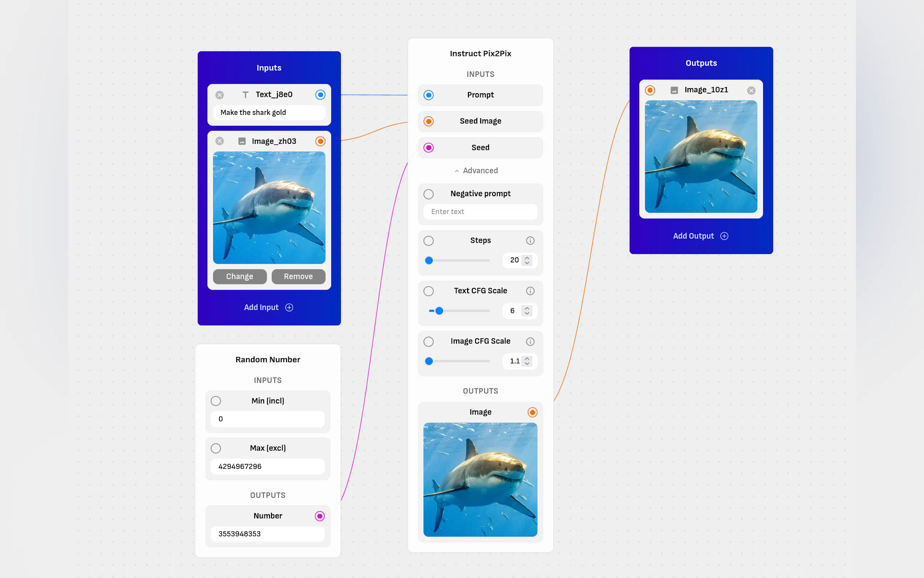Select the Negative prompt connector circle
The height and width of the screenshot is (578, 924).
(x=429, y=194)
